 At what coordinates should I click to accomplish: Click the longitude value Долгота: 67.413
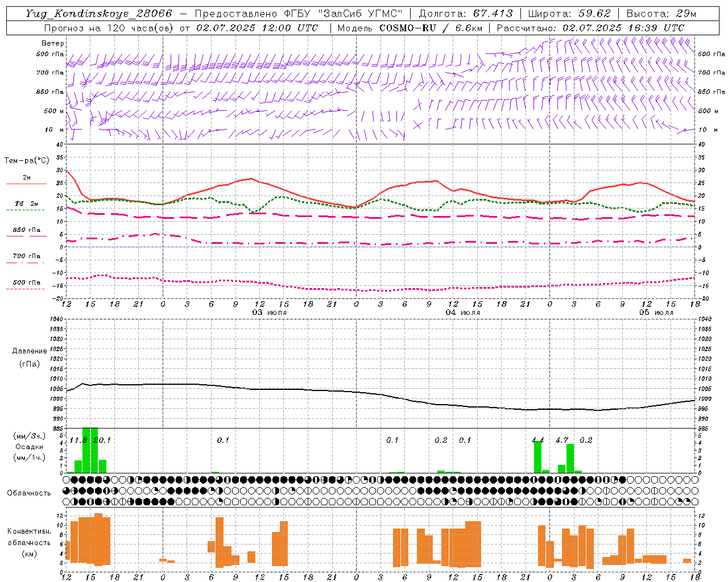(466, 14)
